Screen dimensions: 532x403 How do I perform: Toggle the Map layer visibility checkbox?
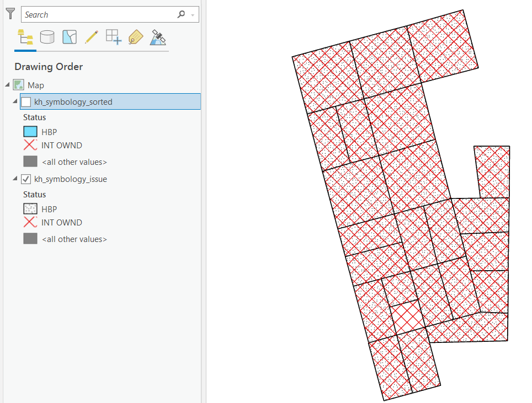(x=18, y=85)
